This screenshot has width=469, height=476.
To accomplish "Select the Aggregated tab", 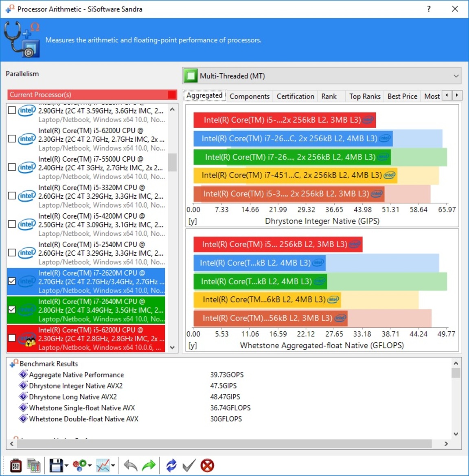I will coord(205,96).
